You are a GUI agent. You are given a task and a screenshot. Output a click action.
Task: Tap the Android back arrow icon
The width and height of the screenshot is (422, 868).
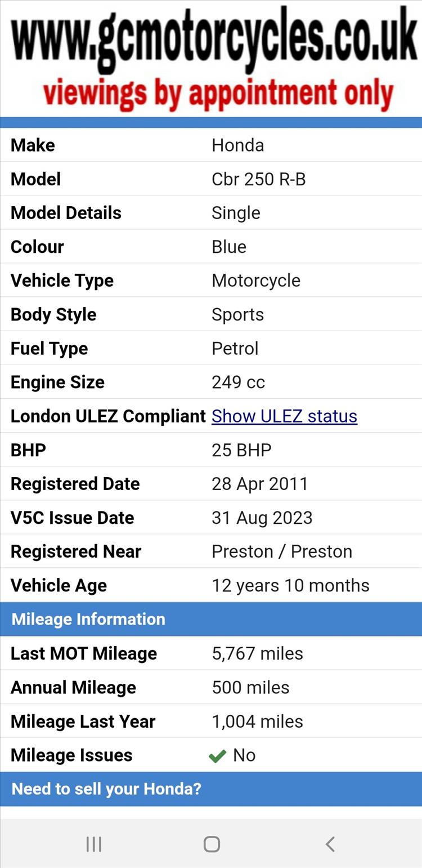(x=330, y=844)
